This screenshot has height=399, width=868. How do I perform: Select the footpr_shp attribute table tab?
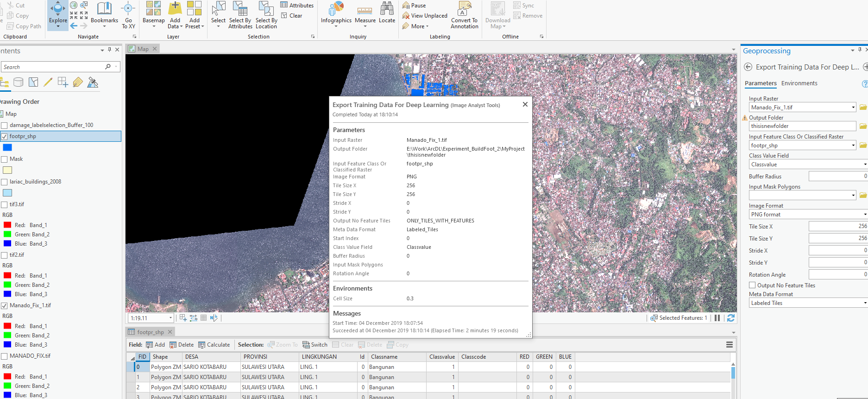pos(150,332)
